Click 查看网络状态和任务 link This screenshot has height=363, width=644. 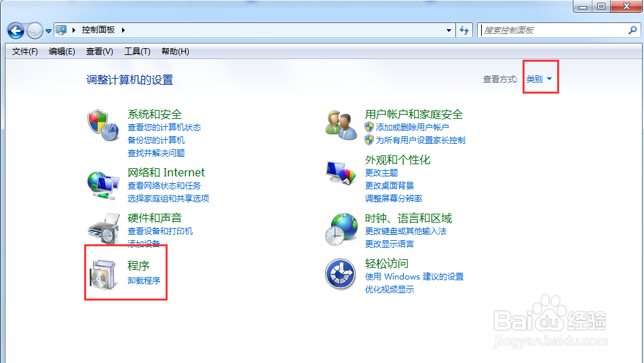(164, 186)
